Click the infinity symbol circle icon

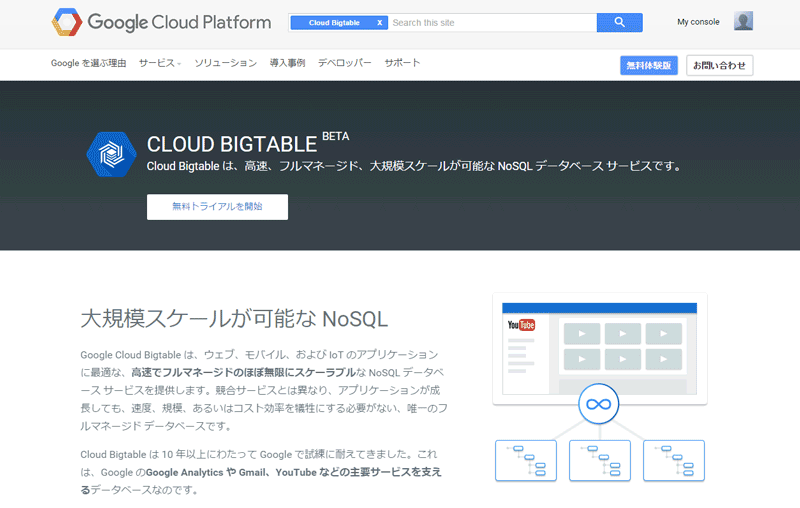(x=598, y=404)
